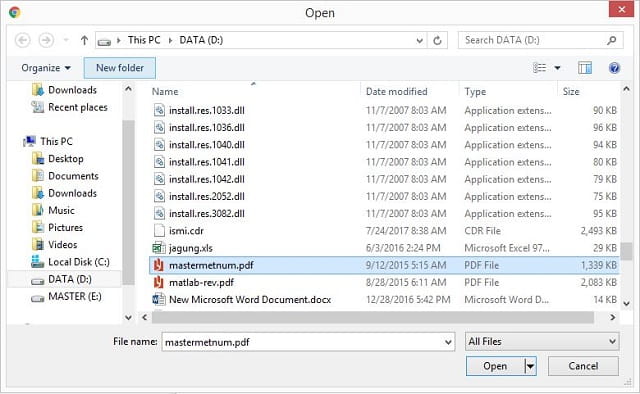
Task: Open Documents in navigation pane
Action: click(x=66, y=176)
